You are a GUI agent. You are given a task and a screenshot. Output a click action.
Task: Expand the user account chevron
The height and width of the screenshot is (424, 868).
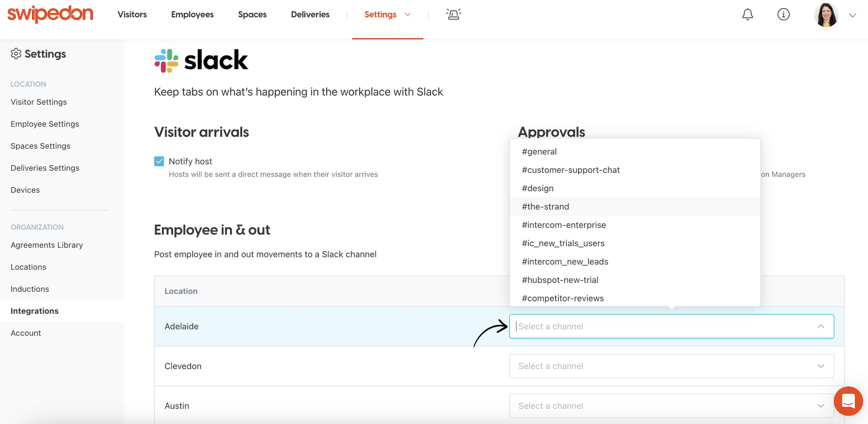[853, 15]
